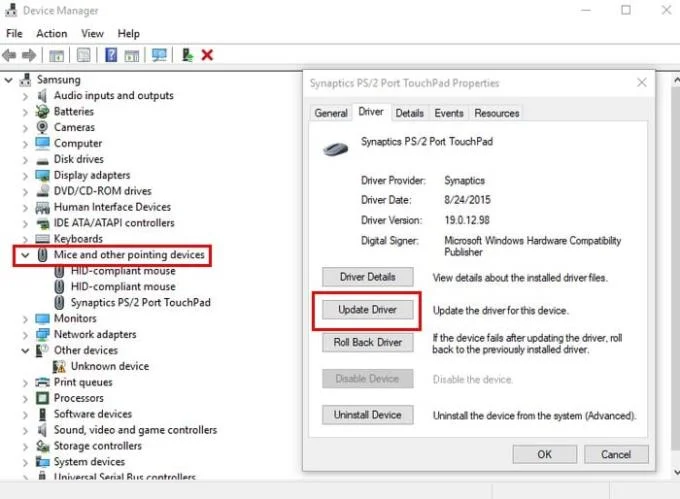Screen dimensions: 680x499
Task: Click the red X Uninstall toolbar icon
Action: tap(207, 55)
